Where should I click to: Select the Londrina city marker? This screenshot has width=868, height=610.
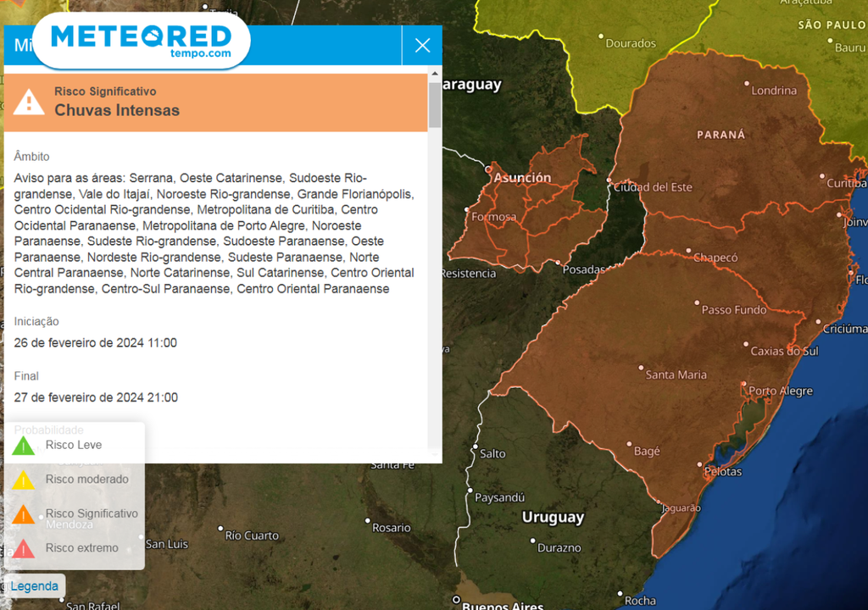747,84
